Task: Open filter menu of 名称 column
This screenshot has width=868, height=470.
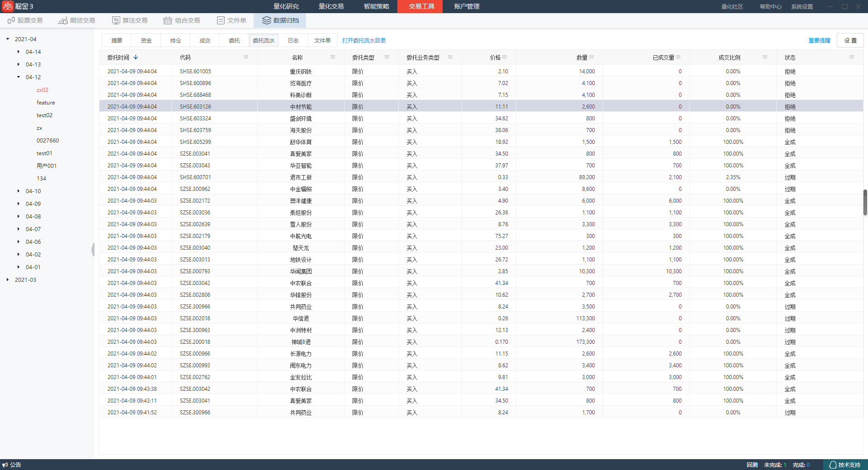Action: coord(333,57)
